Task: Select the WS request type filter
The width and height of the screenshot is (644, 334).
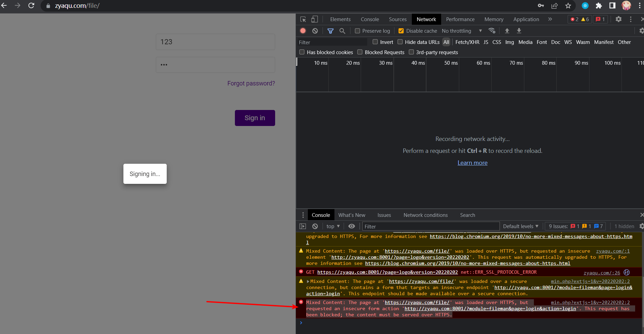Action: pyautogui.click(x=568, y=42)
